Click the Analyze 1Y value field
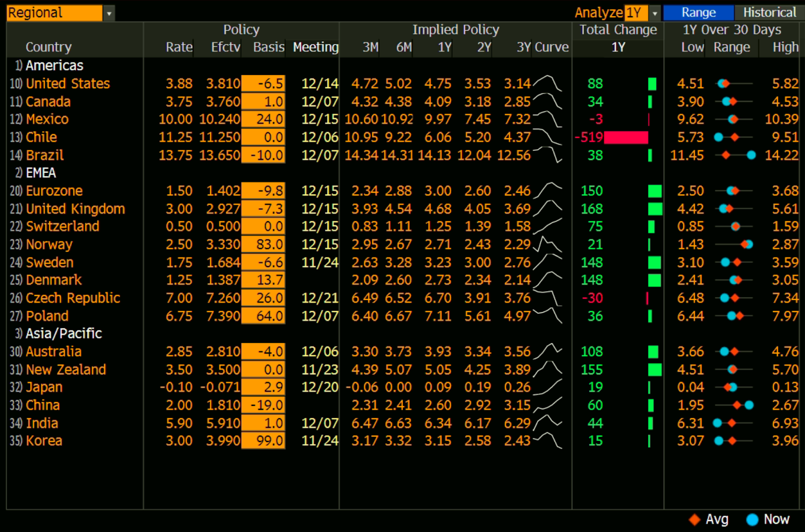The image size is (805, 532). [636, 13]
